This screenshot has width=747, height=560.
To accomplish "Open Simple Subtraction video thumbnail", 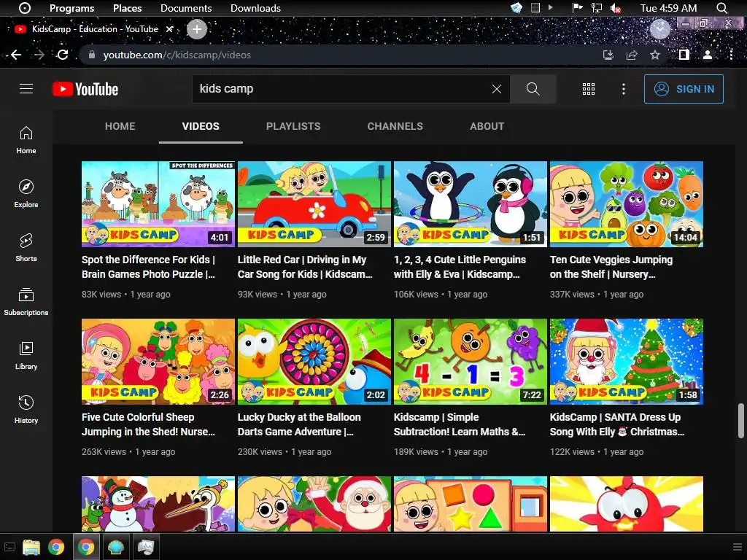I will click(x=471, y=362).
